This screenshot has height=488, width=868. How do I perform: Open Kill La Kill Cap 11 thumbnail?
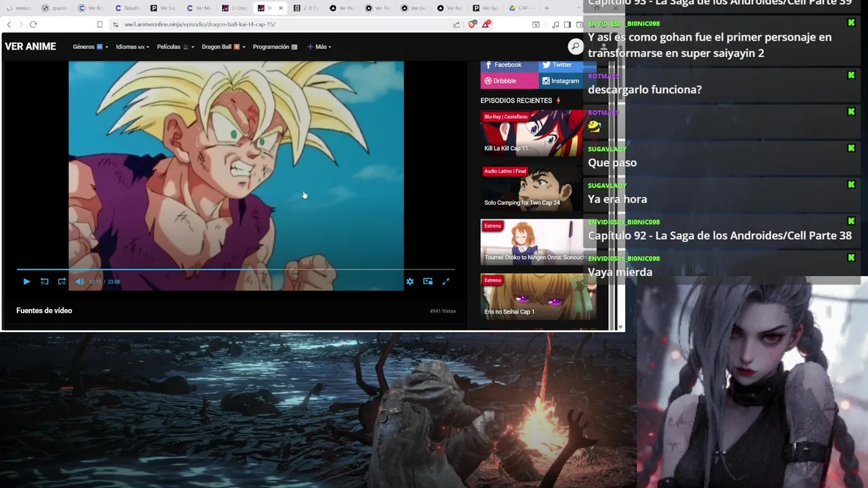(x=532, y=133)
